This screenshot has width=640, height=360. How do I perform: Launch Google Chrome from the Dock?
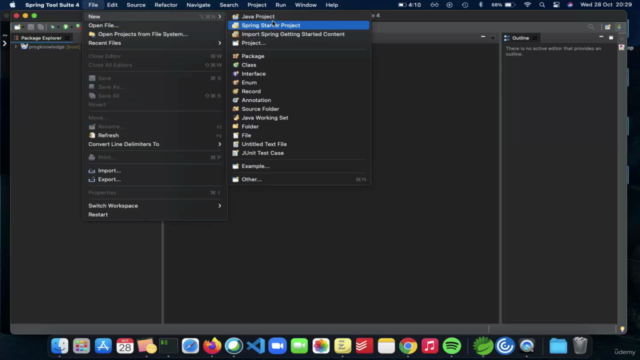pyautogui.click(x=408, y=346)
